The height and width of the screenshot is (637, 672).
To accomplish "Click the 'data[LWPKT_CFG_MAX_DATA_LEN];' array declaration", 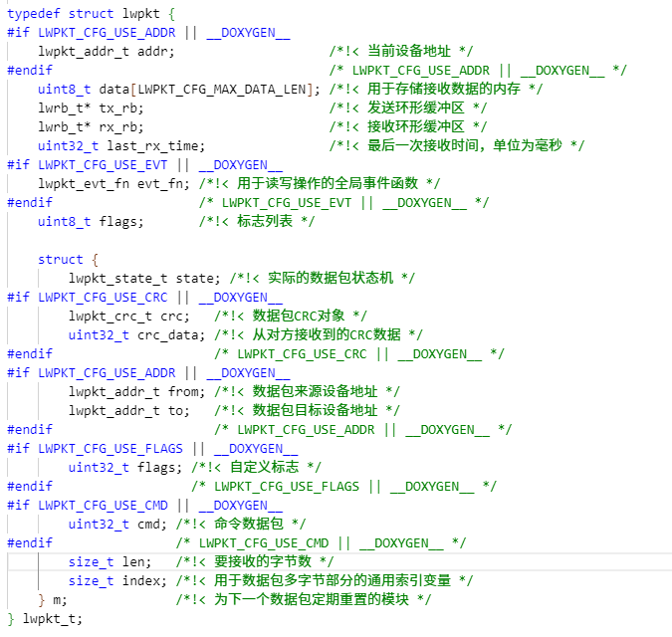I will coord(210,90).
